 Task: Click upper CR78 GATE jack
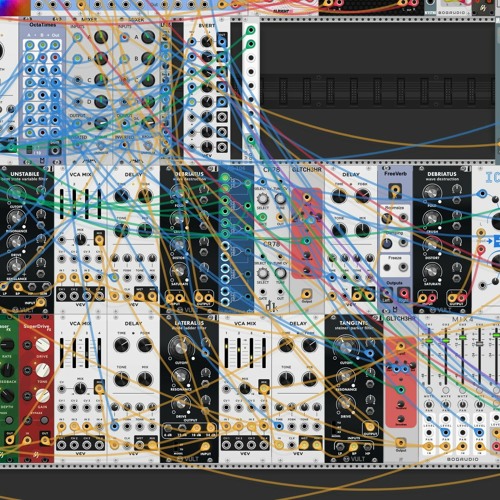(x=263, y=217)
